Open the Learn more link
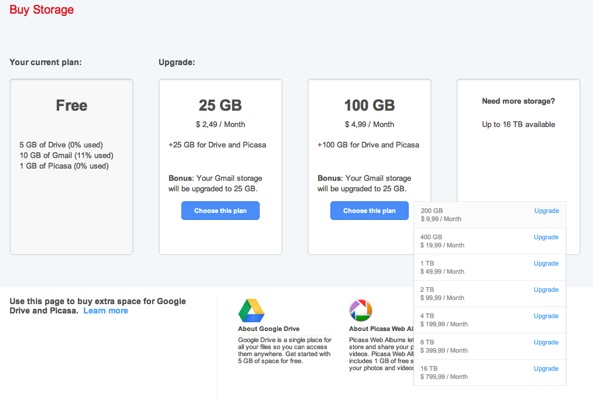This screenshot has width=593, height=399. coord(106,311)
